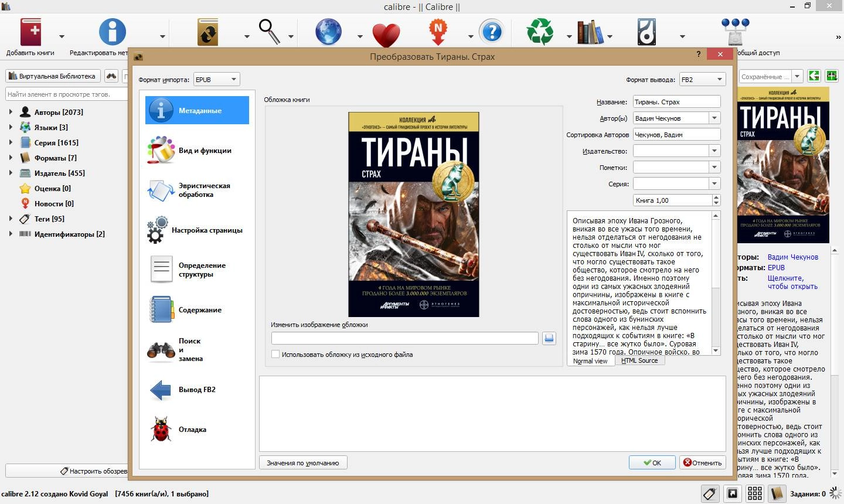
Task: Click the title field Тираны. Страх
Action: [x=676, y=102]
